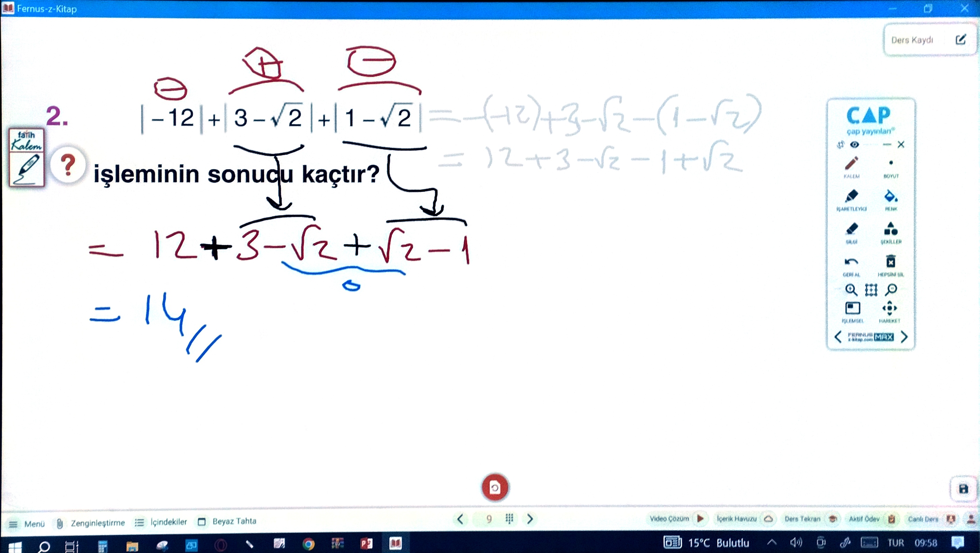Activate the Hareket move tool
Image resolution: width=980 pixels, height=553 pixels.
pyautogui.click(x=889, y=309)
